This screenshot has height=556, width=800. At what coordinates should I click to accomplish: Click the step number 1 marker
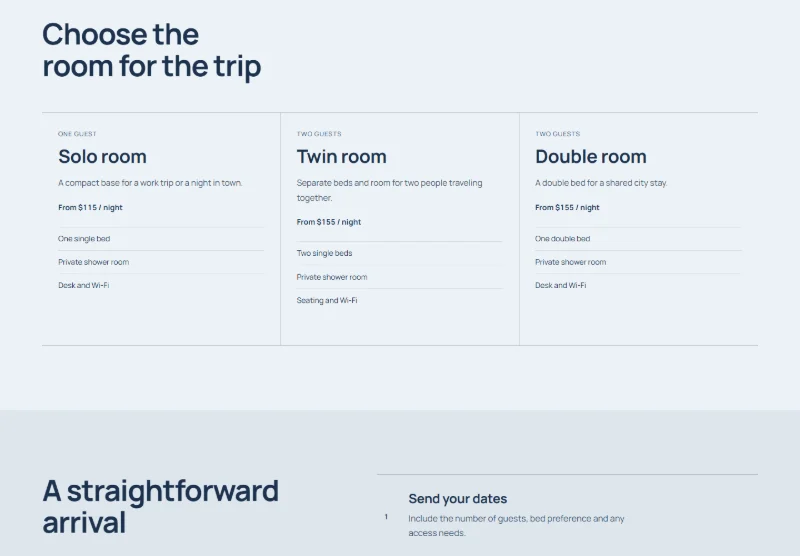pyautogui.click(x=386, y=517)
